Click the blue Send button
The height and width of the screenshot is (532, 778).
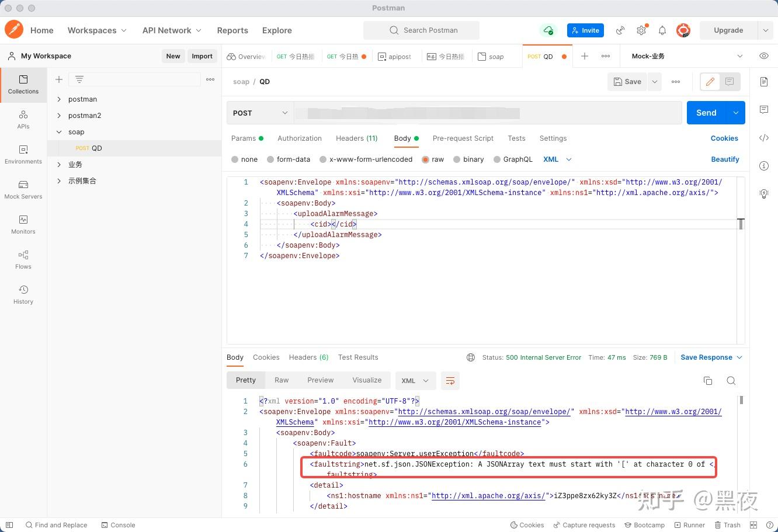pos(706,113)
